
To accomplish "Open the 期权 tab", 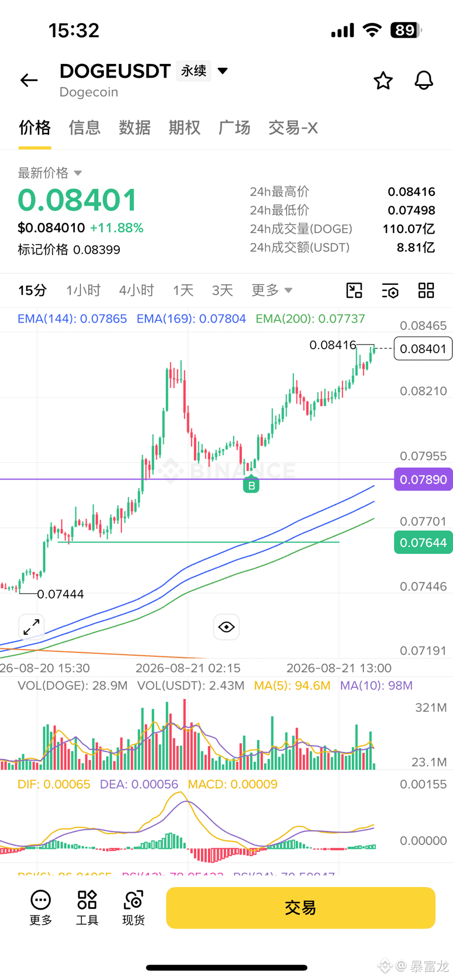I will (184, 127).
